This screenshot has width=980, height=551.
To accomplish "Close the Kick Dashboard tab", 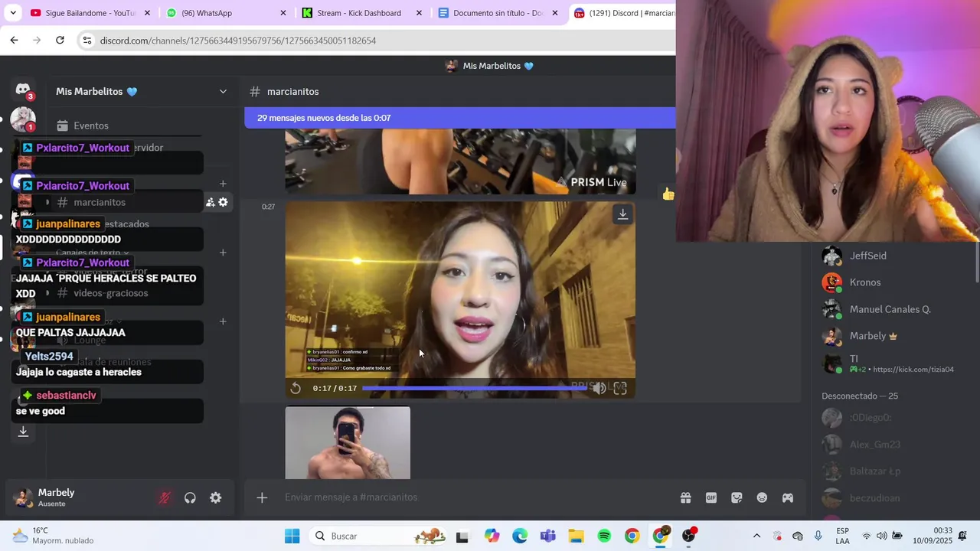I will (420, 13).
